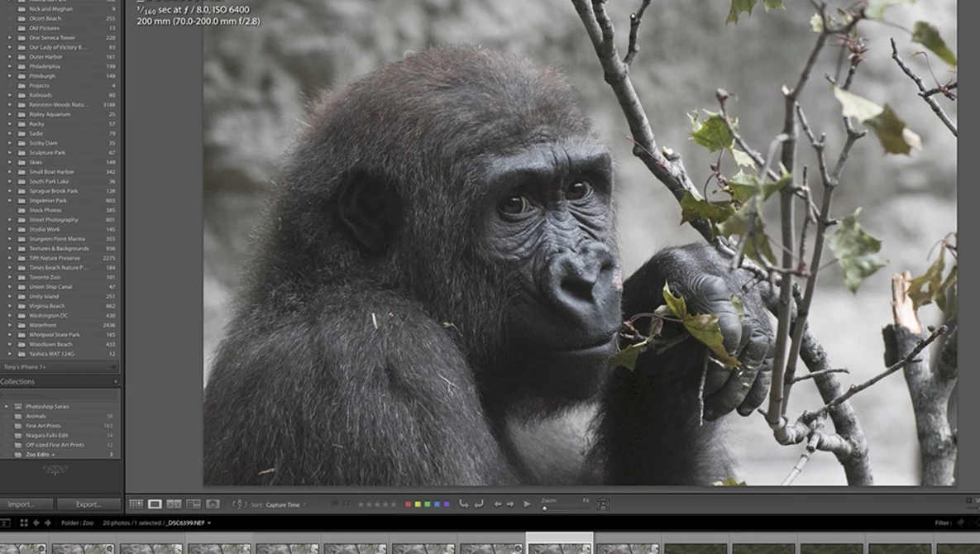Viewport: 980px width, 554px height.
Task: Add new collection with plus icon
Action: pyautogui.click(x=116, y=382)
